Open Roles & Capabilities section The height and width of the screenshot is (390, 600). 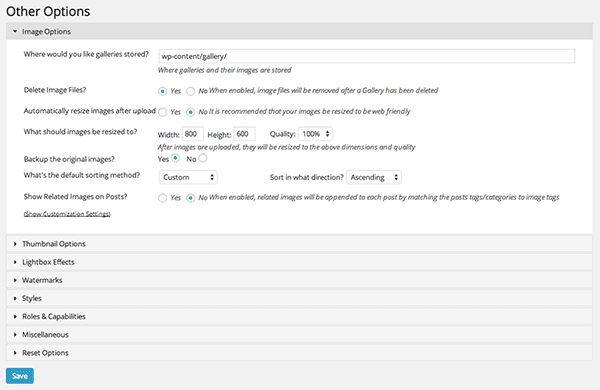(x=299, y=317)
